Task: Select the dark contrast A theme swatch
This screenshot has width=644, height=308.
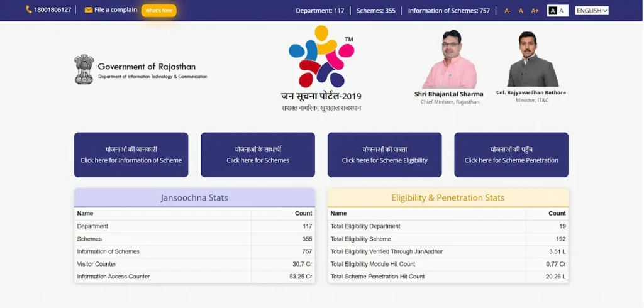Action: [553, 11]
